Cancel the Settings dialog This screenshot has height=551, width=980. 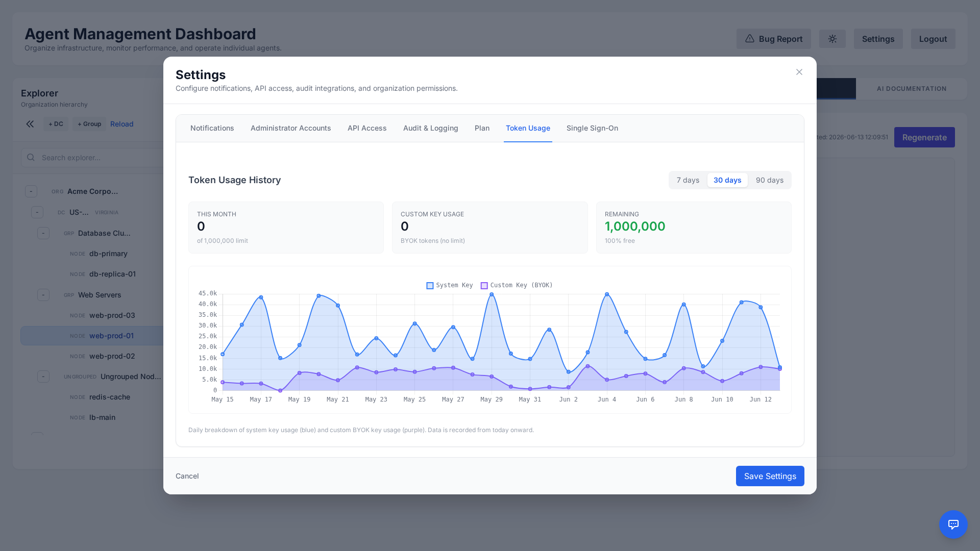point(187,476)
